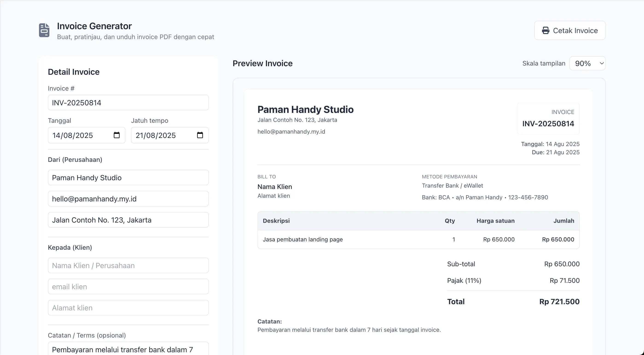Click the invoice document logo icon
This screenshot has height=355, width=644.
point(44,30)
